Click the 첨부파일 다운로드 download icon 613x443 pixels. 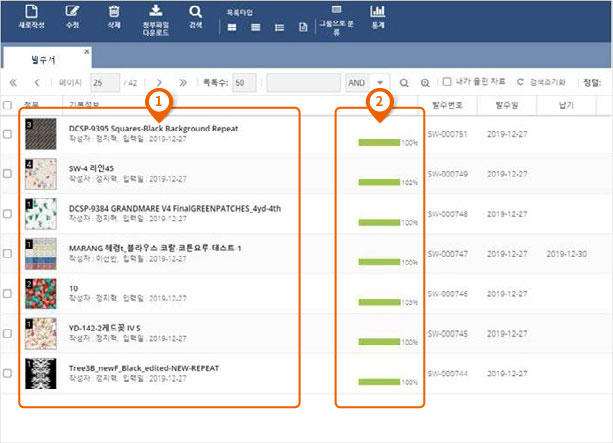coord(156,12)
